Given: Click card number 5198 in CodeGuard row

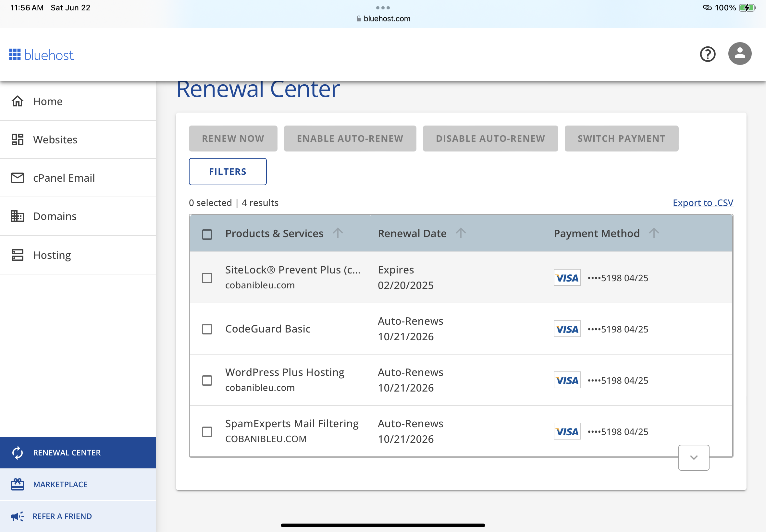Looking at the screenshot, I should click(x=618, y=329).
